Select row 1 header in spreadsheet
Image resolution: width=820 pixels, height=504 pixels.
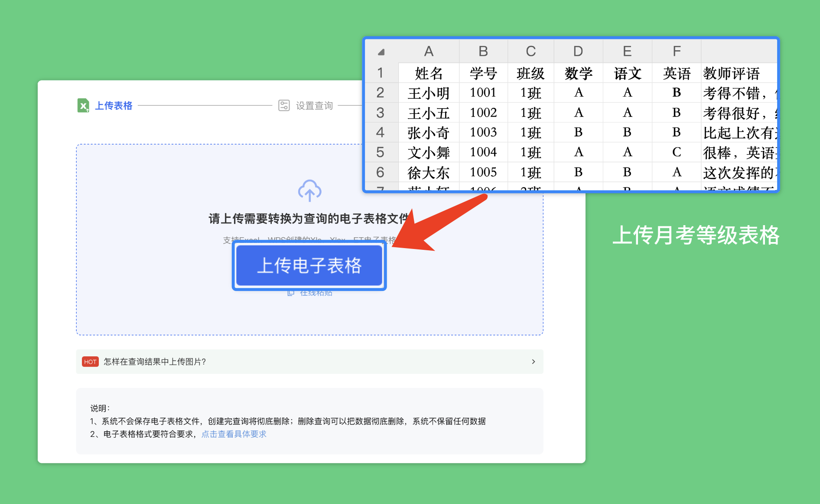[381, 73]
